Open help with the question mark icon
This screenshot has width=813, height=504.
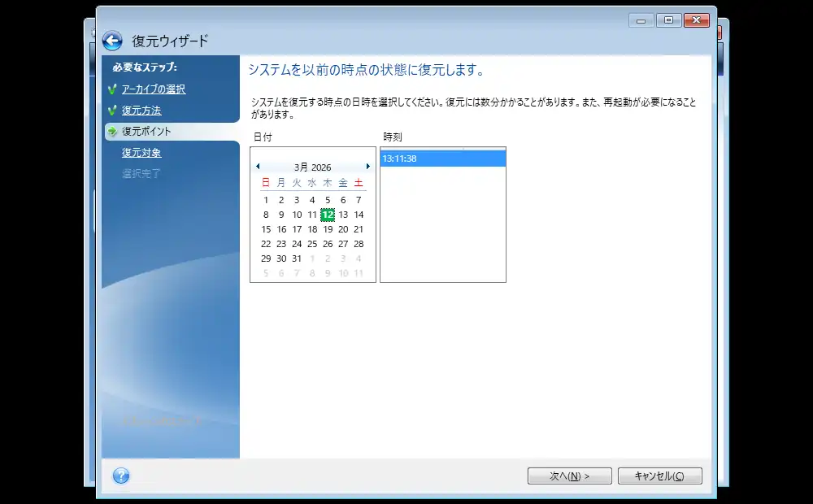coord(121,476)
